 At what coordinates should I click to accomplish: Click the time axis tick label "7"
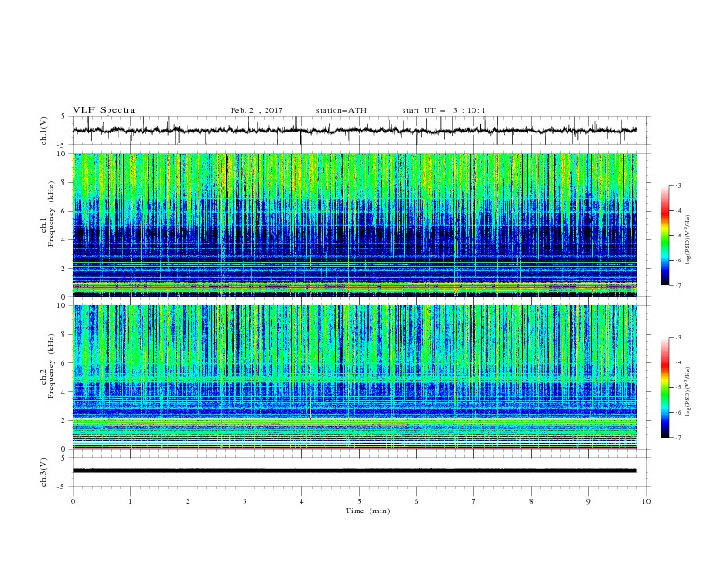[474, 501]
